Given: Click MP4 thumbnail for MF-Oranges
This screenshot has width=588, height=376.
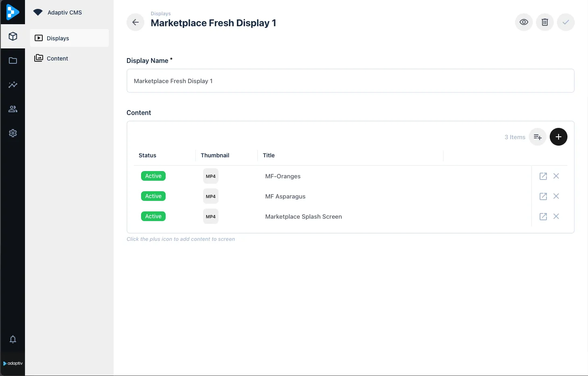Looking at the screenshot, I should (x=211, y=176).
